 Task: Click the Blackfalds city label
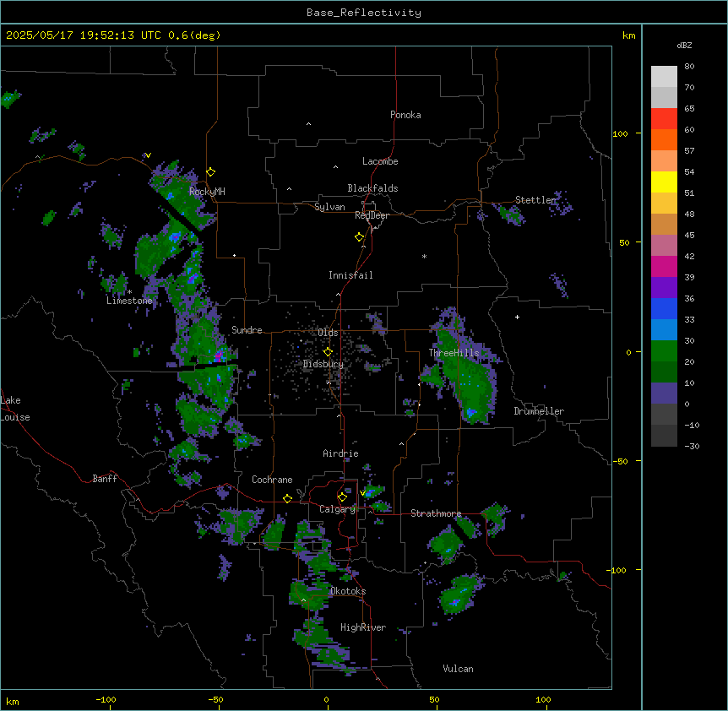pyautogui.click(x=372, y=188)
